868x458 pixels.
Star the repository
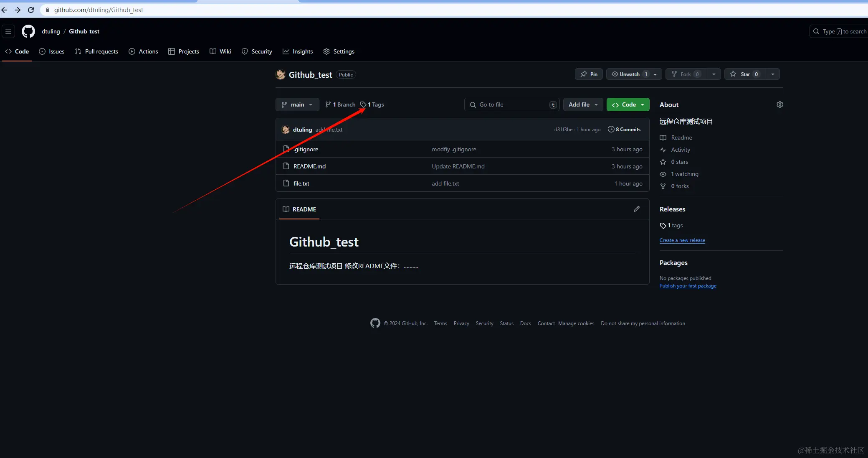(744, 74)
